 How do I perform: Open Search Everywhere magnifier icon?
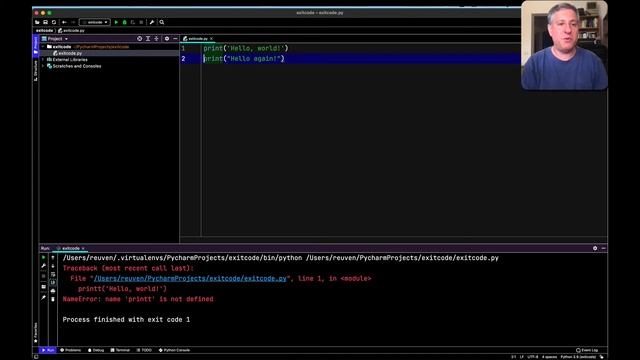point(162,22)
